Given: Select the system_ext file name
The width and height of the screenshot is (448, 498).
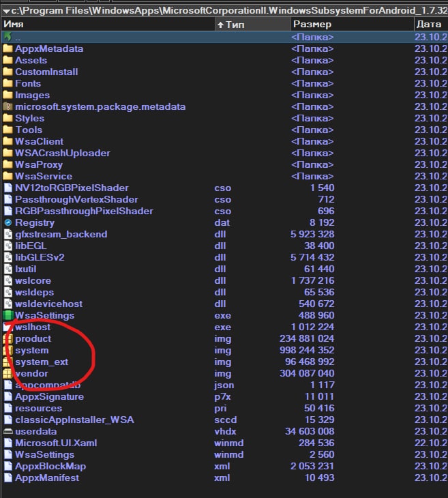Looking at the screenshot, I should [42, 362].
